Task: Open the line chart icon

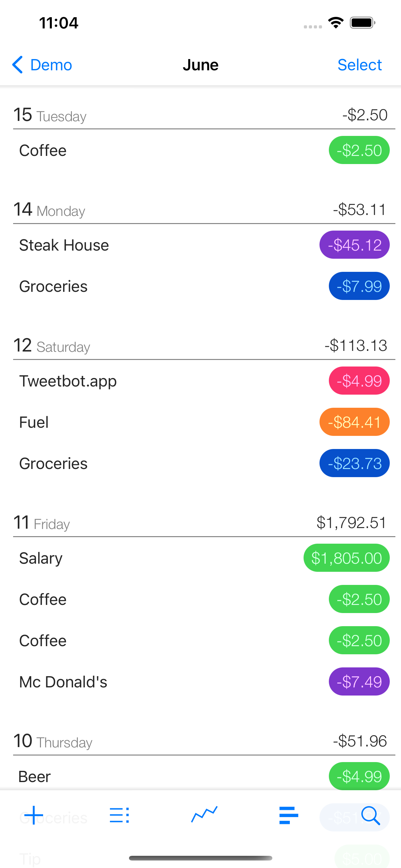Action: 204,815
